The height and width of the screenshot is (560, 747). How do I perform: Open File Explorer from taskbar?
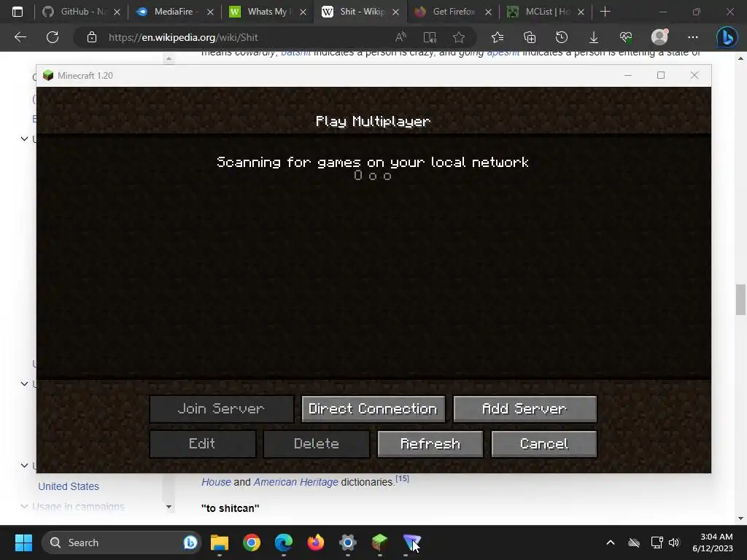tap(219, 542)
